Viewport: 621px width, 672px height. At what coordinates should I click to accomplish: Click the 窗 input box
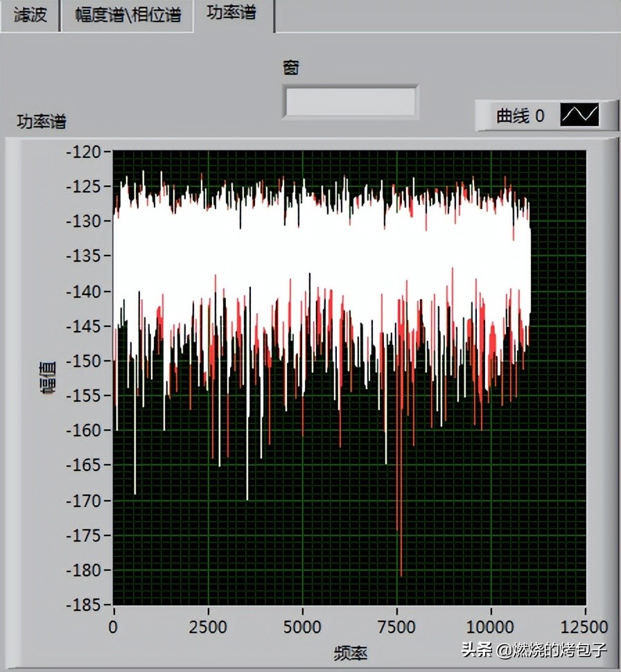pos(350,103)
